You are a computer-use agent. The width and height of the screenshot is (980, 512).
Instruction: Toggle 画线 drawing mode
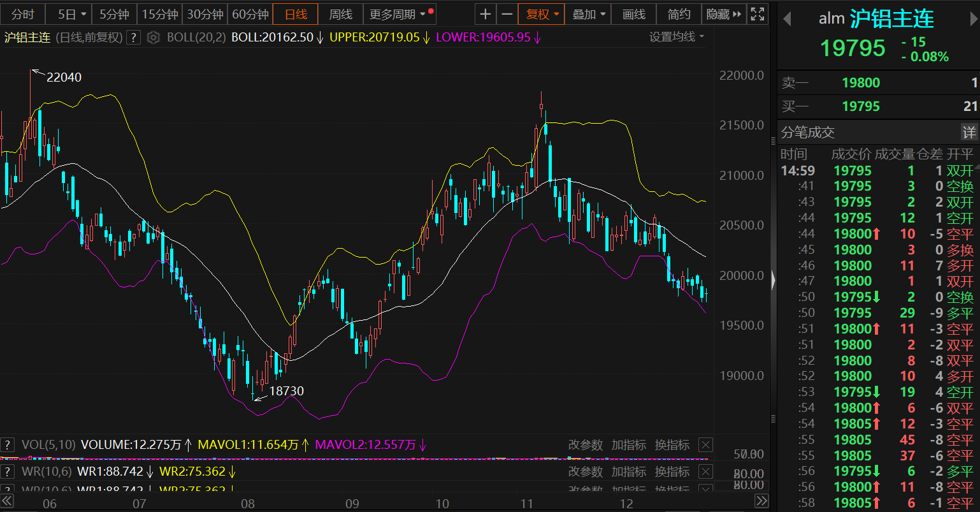point(633,14)
